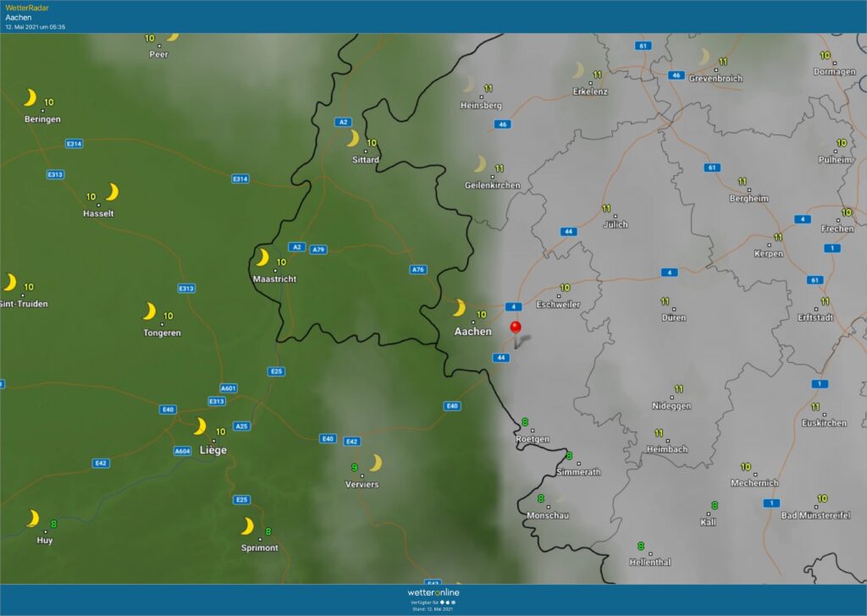This screenshot has width=867, height=616.
Task: Select the moon icon above Sprimont
Action: [x=247, y=526]
